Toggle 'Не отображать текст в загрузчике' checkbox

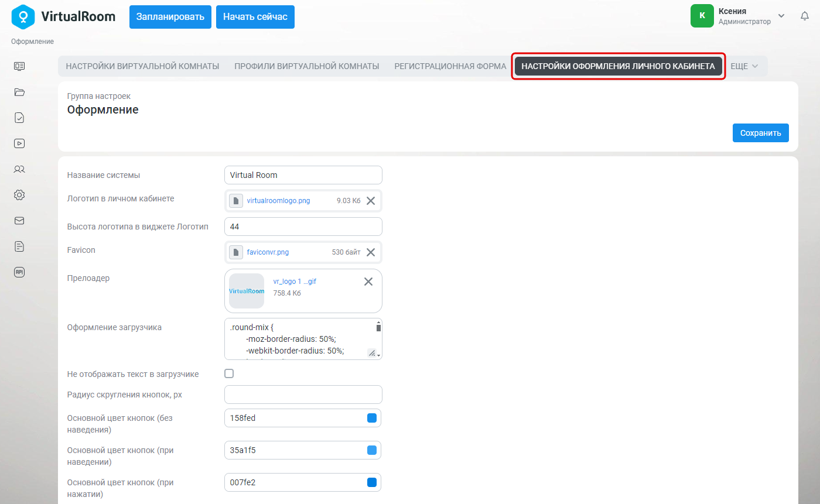click(x=229, y=373)
